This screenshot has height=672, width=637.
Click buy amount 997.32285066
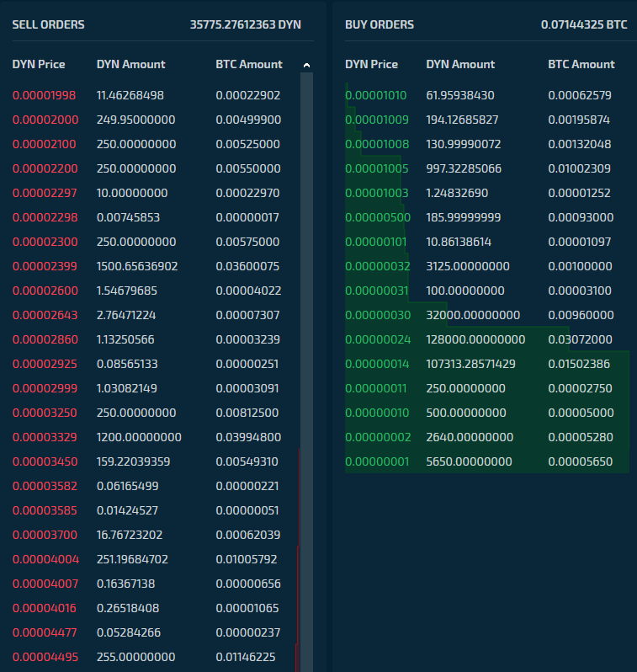(464, 168)
